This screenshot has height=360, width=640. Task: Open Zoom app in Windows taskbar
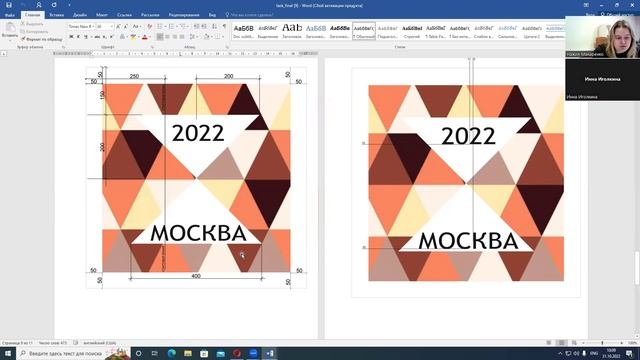(253, 353)
